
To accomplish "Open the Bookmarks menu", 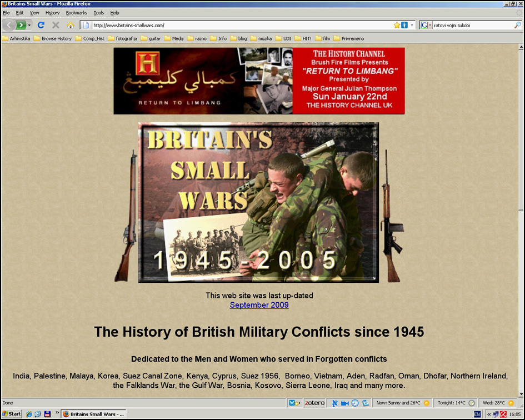I will (x=76, y=13).
